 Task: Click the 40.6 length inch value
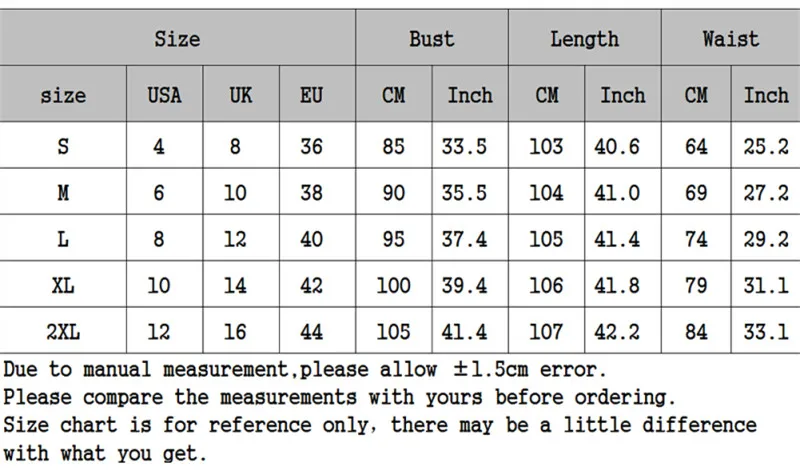coord(622,147)
